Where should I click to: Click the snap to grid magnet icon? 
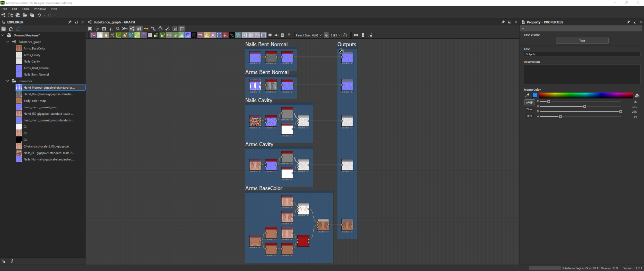coord(370,35)
